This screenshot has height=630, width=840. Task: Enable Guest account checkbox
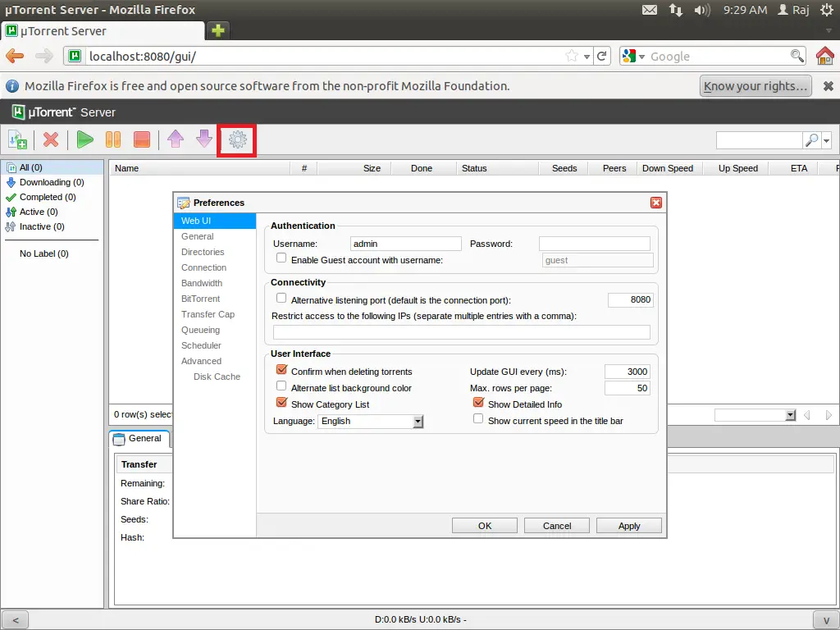pyautogui.click(x=281, y=258)
